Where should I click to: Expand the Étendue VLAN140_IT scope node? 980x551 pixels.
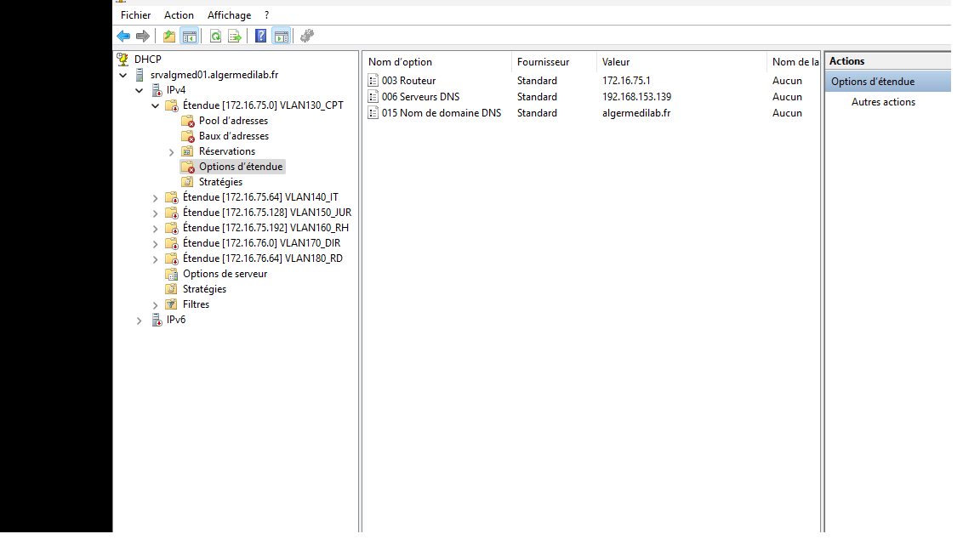(155, 196)
